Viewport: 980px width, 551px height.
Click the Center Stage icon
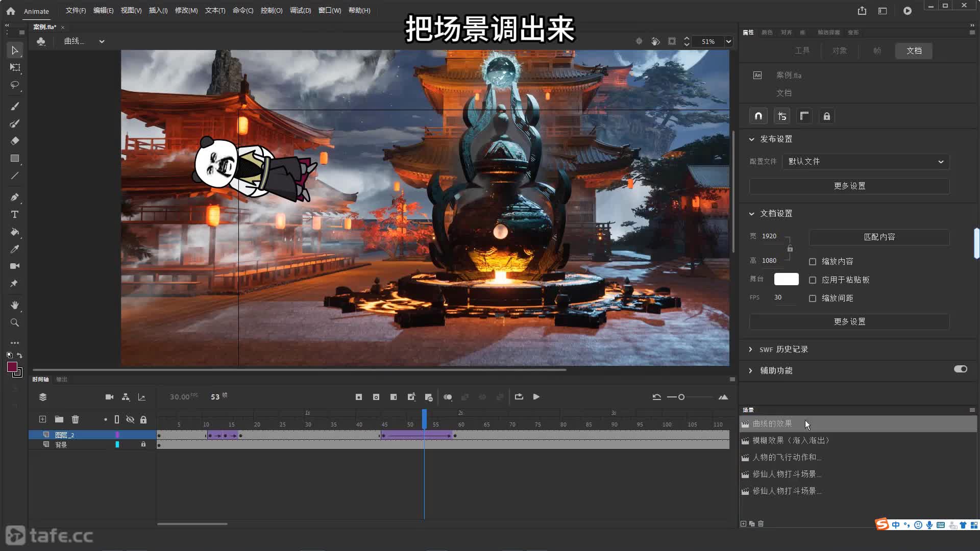click(639, 41)
